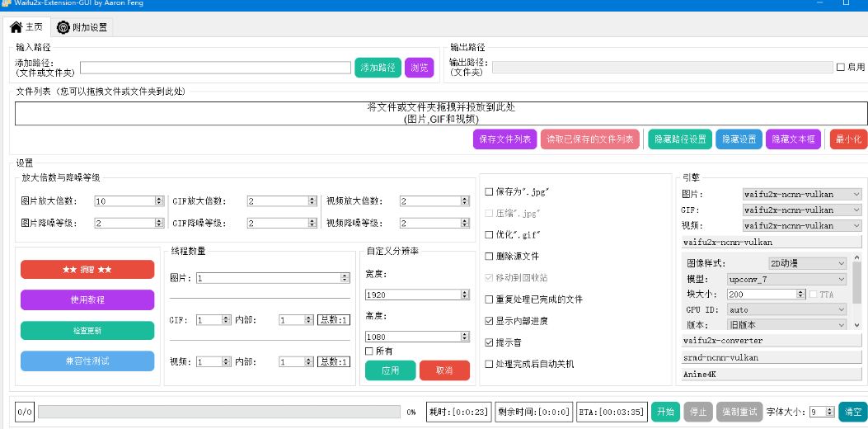
Task: Click 隐藏文本框 button
Action: (793, 139)
